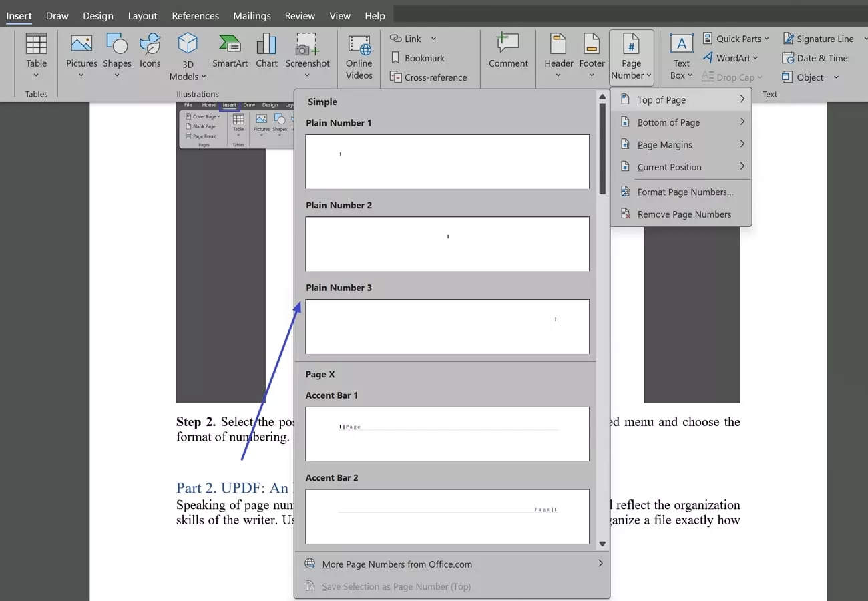Expand the Bottom of Page submenu
The image size is (868, 601).
[x=682, y=122]
